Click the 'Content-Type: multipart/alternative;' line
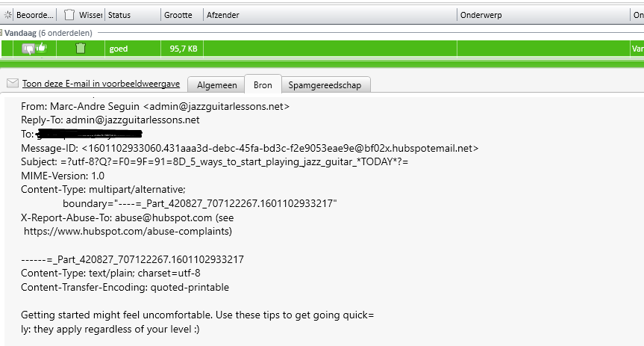This screenshot has width=644, height=346. (103, 190)
